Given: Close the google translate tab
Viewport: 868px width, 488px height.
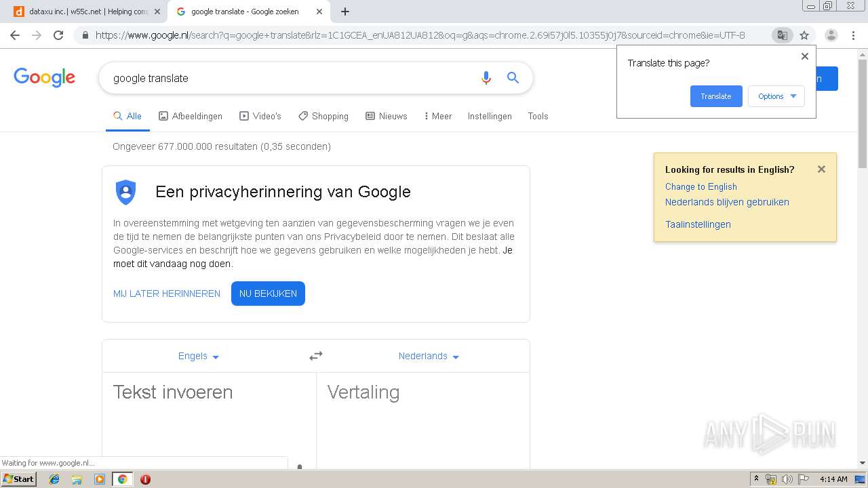Looking at the screenshot, I should click(x=319, y=12).
